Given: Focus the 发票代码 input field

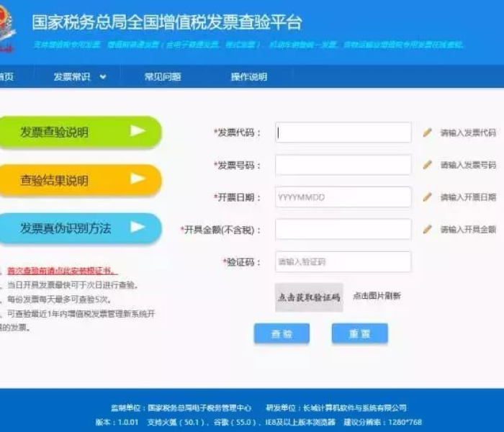Looking at the screenshot, I should [343, 132].
